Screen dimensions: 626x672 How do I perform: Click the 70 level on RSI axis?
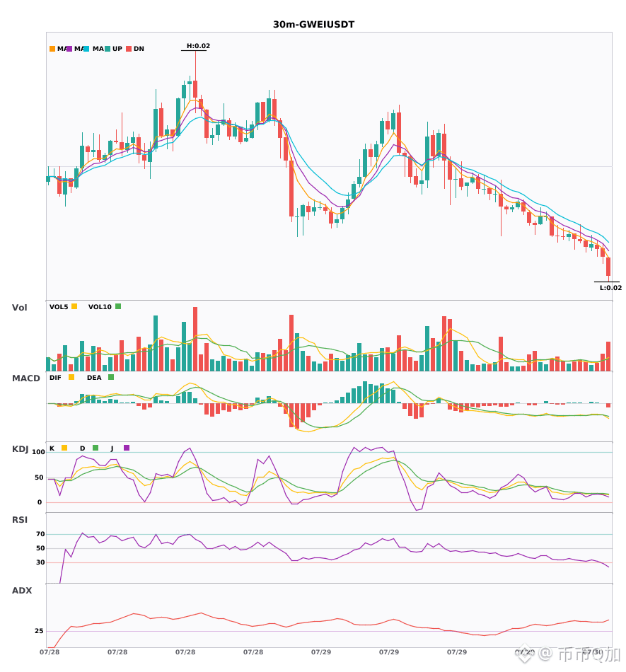coord(40,534)
